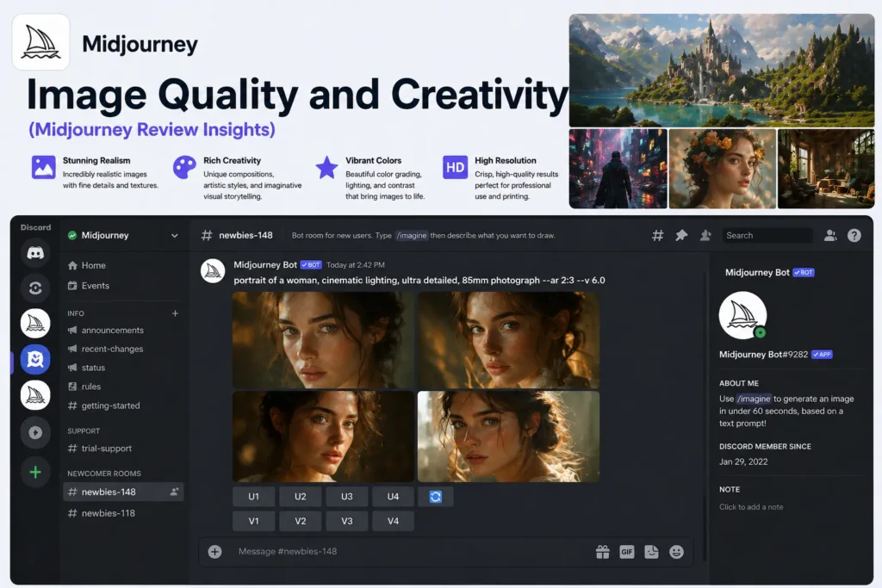Click the Jan 29, 2022 member date
This screenshot has height=588, width=882.
pos(743,461)
